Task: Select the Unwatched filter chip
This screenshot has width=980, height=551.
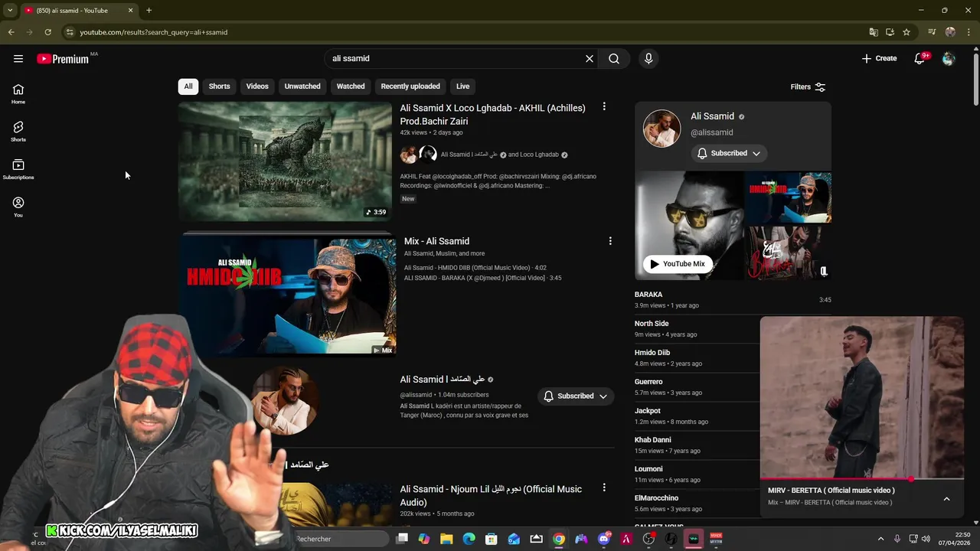Action: [302, 86]
